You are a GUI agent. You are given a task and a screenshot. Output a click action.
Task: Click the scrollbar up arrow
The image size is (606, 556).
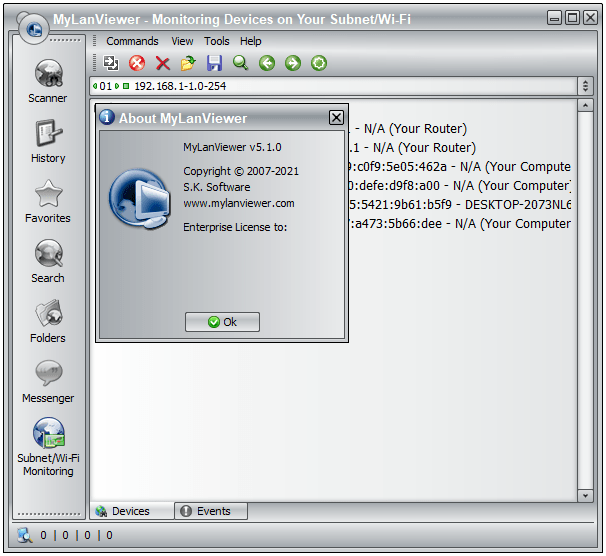click(x=585, y=105)
